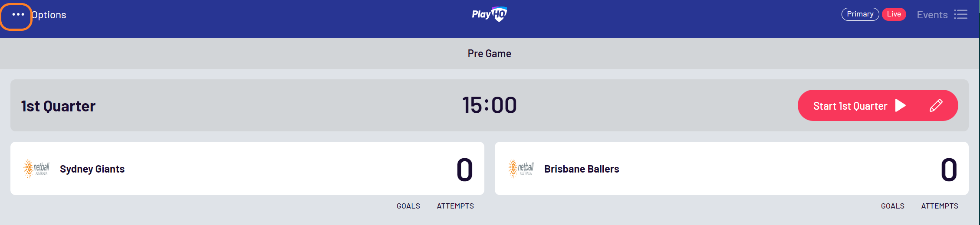The image size is (980, 225).
Task: Select the Primary badge
Action: (x=860, y=14)
